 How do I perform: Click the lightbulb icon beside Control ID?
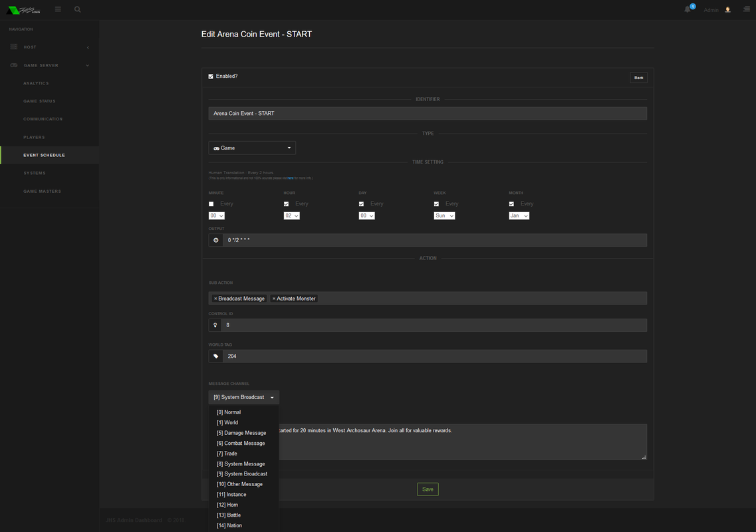click(x=215, y=325)
